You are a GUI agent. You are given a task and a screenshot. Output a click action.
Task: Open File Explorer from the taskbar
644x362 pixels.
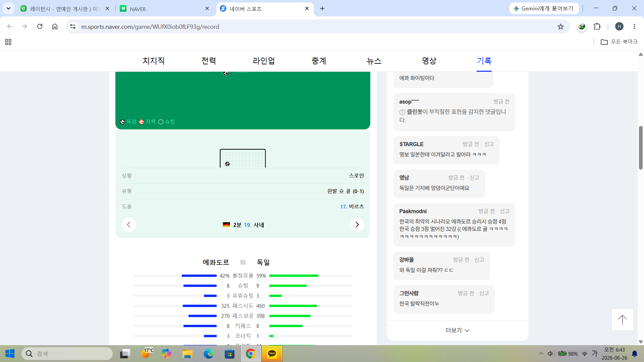[187, 354]
